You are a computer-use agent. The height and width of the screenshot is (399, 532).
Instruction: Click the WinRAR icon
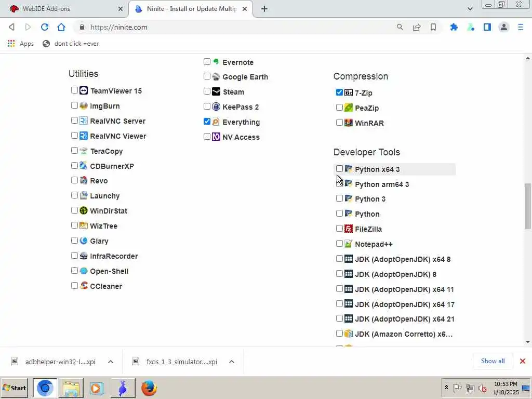coord(349,123)
